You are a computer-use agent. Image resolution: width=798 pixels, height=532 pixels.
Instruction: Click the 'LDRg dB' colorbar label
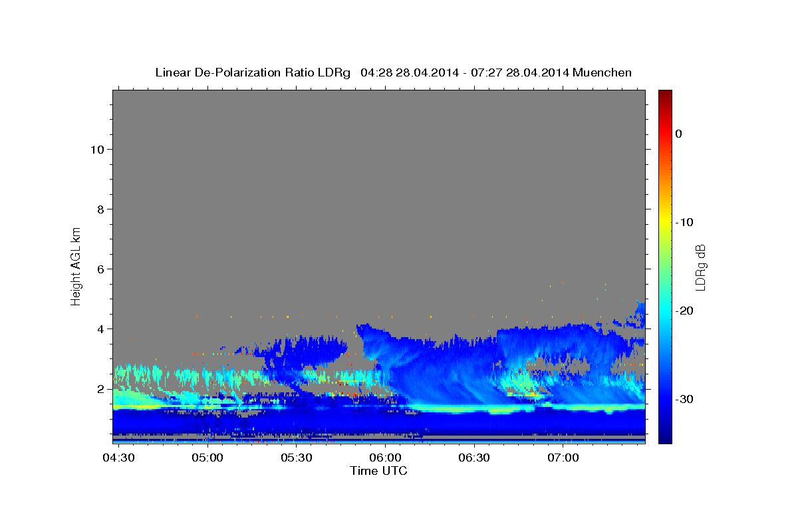pyautogui.click(x=701, y=267)
